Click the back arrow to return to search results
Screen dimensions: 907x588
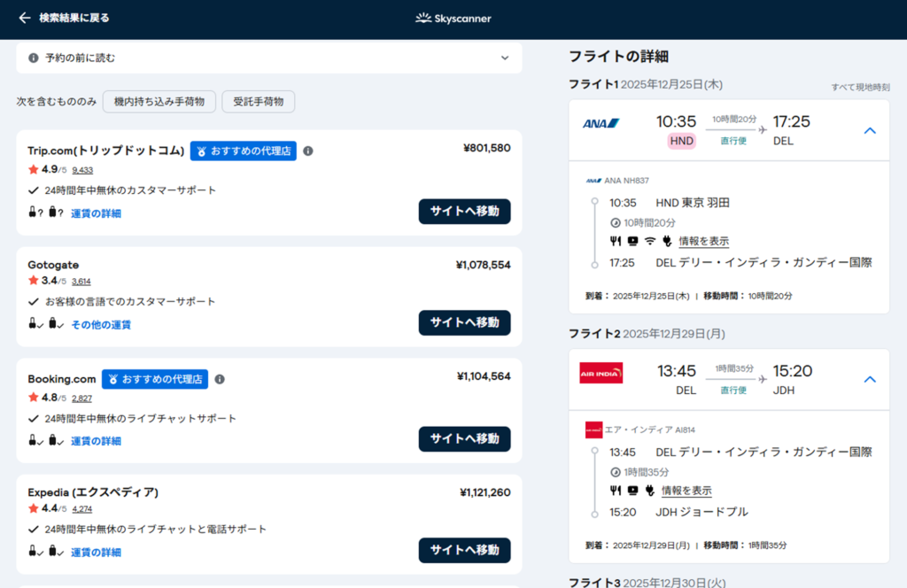24,18
